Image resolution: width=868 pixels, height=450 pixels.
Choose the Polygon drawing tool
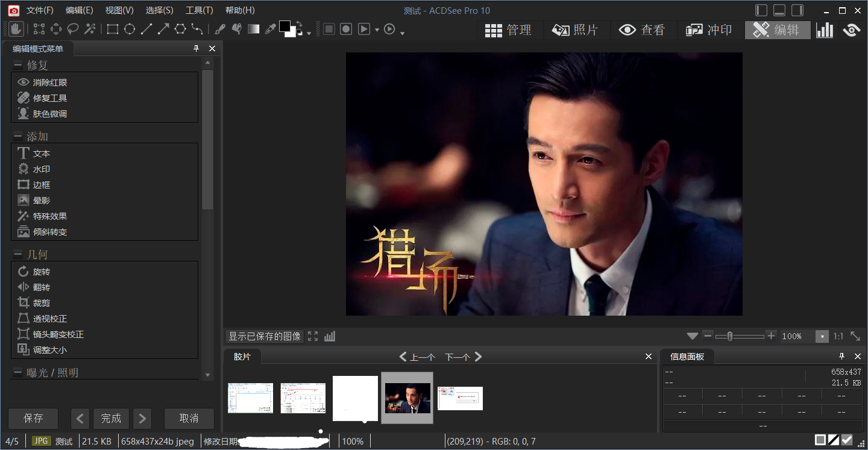[x=180, y=29]
